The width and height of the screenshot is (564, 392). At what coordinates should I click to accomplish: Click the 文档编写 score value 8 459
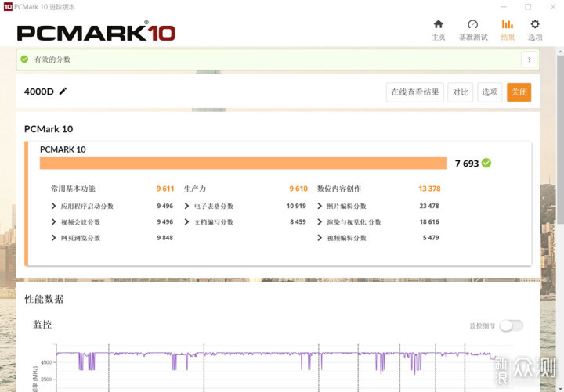pyautogui.click(x=298, y=221)
